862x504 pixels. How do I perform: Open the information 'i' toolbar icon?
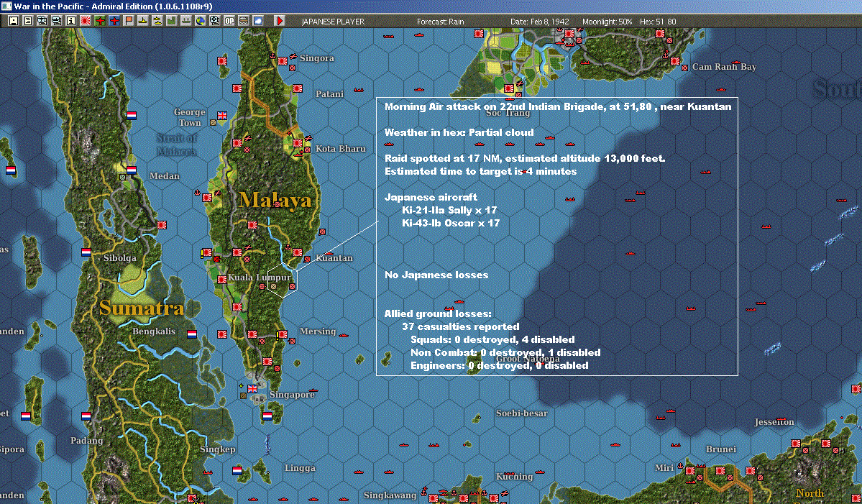[71, 21]
